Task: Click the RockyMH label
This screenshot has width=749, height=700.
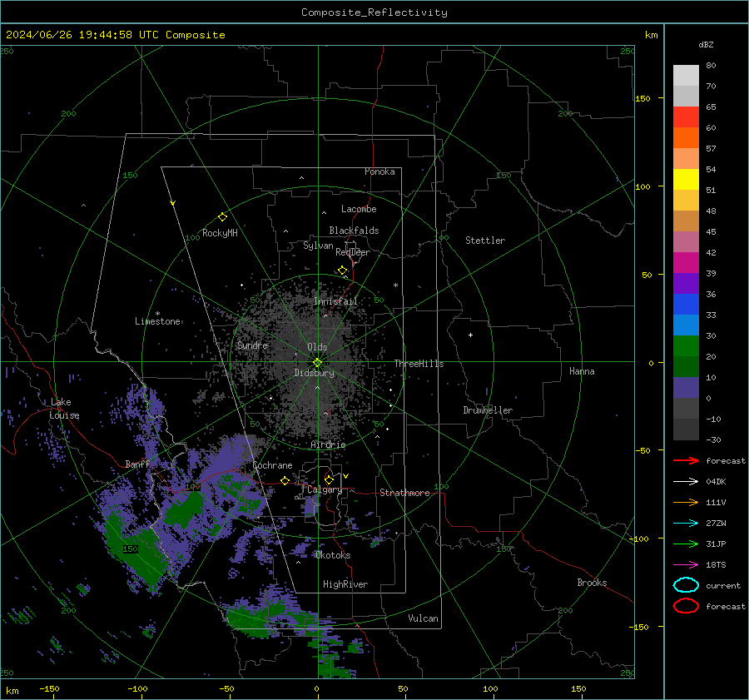Action: pyautogui.click(x=220, y=233)
